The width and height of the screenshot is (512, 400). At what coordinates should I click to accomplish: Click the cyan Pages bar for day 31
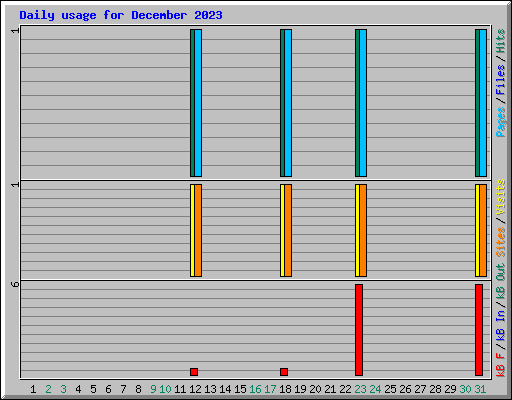coord(483,103)
